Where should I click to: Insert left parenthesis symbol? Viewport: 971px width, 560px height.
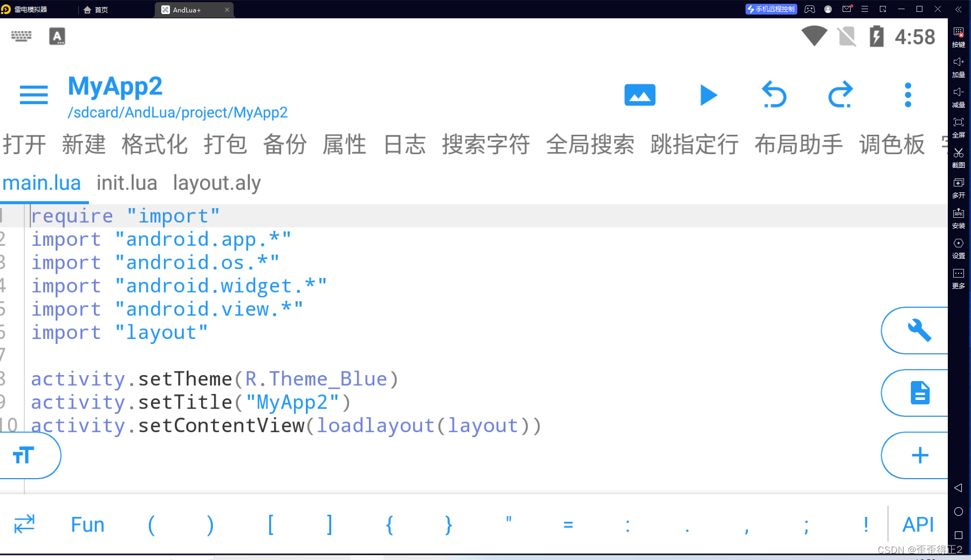tap(152, 524)
